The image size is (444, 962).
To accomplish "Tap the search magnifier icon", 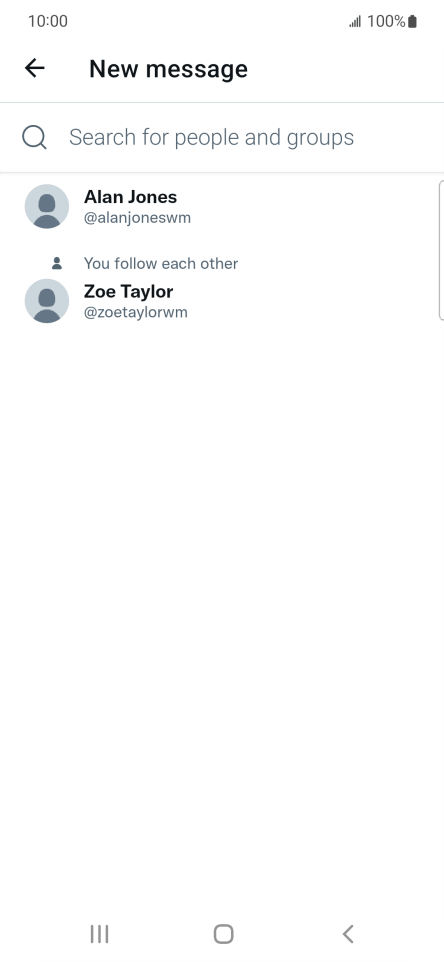I will point(34,137).
